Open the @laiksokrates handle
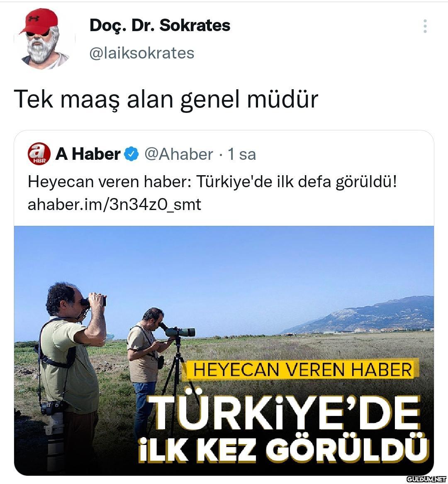 (141, 53)
